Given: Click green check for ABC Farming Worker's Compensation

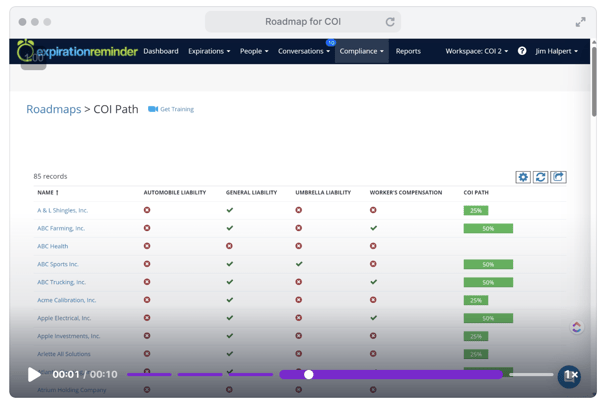Looking at the screenshot, I should click(373, 228).
